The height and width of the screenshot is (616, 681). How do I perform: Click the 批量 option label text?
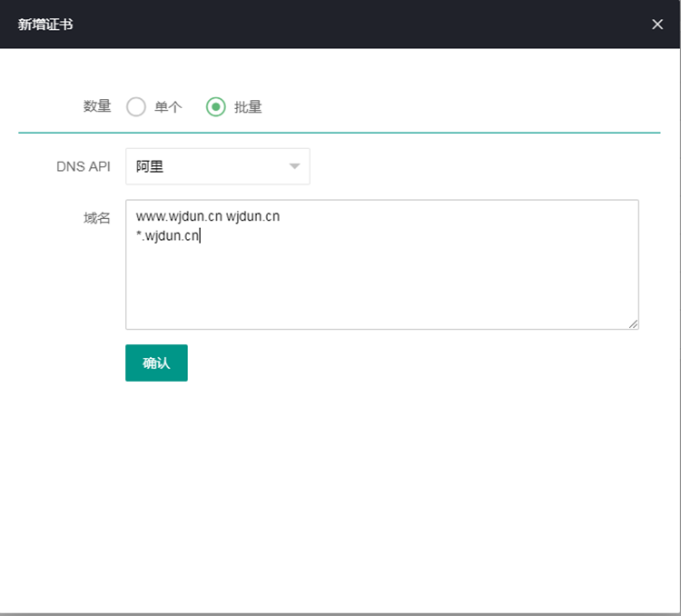248,107
